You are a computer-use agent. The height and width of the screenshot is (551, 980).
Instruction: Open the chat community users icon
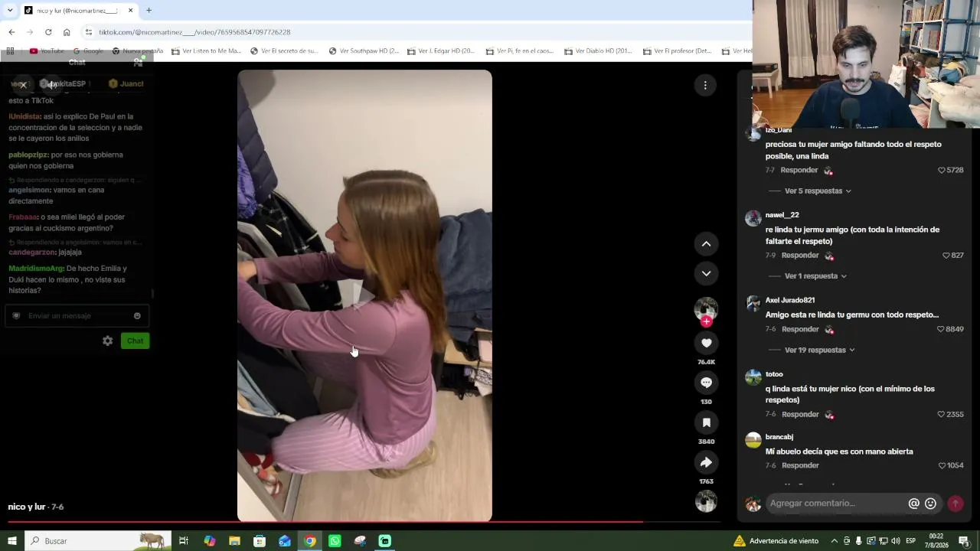pos(138,62)
